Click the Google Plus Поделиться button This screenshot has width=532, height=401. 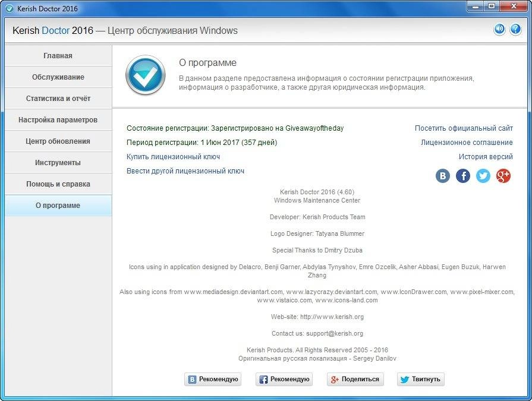(355, 379)
